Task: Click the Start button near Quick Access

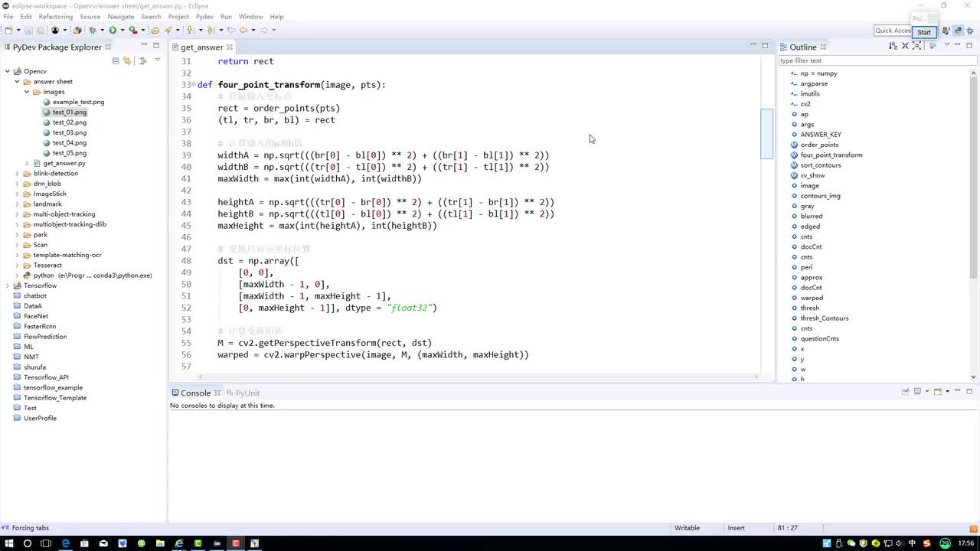Action: tap(924, 32)
